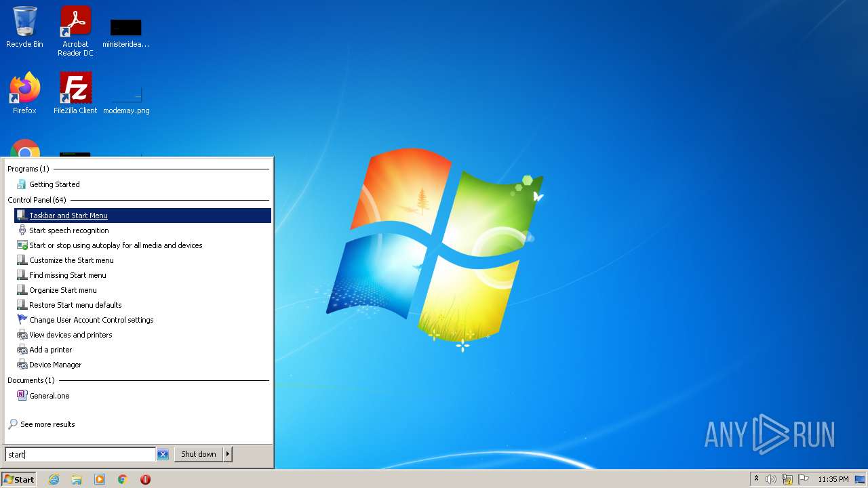Click the Documents (1) category header

(x=31, y=380)
